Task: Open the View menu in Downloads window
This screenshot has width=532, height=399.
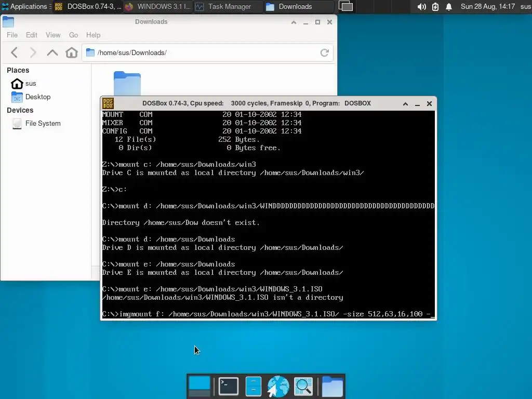Action: (x=53, y=35)
